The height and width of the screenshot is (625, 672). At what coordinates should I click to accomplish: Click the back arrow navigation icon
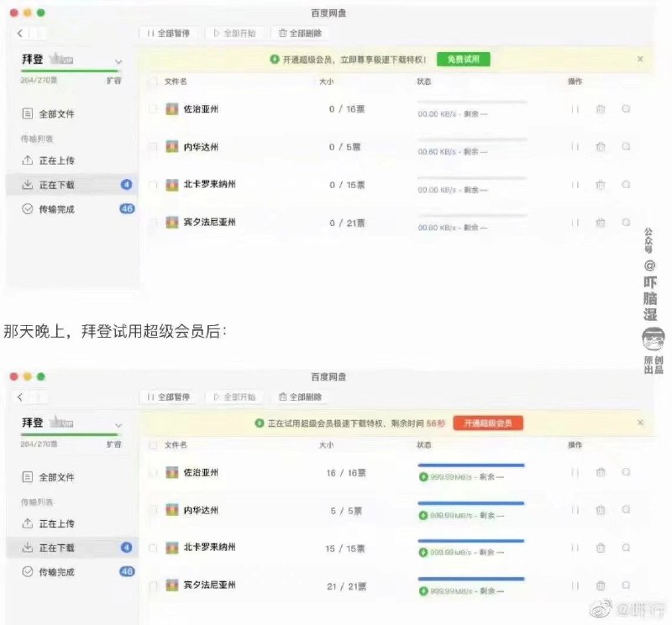[x=18, y=34]
